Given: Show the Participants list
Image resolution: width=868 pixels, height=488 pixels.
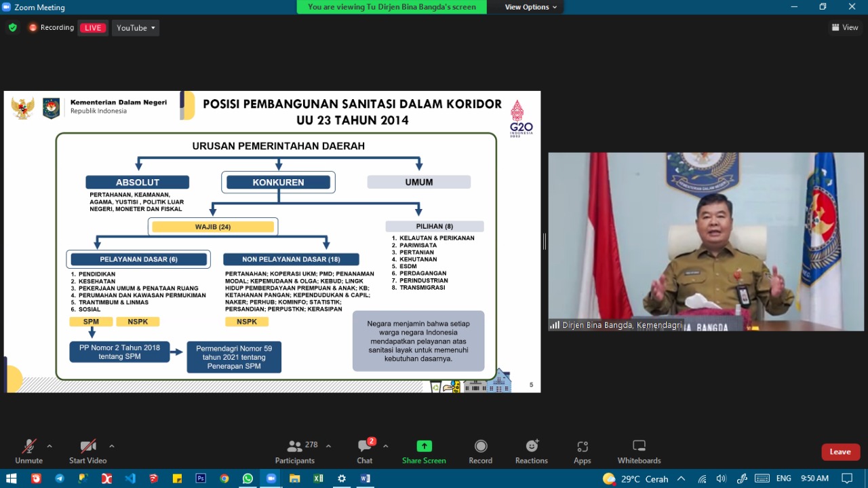Looking at the screenshot, I should pyautogui.click(x=296, y=447).
